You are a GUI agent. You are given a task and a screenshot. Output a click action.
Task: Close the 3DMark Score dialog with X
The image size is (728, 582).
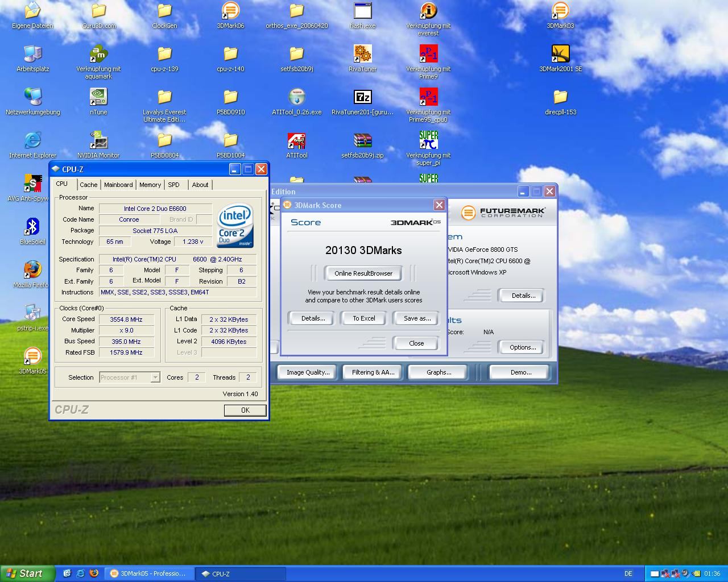point(439,205)
